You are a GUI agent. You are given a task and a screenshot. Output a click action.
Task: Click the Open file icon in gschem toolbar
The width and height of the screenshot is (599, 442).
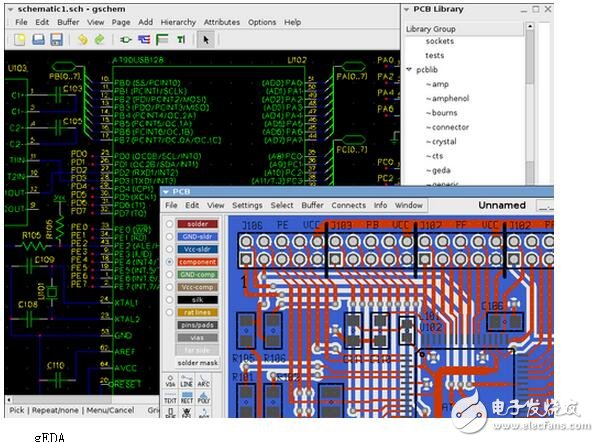click(38, 39)
